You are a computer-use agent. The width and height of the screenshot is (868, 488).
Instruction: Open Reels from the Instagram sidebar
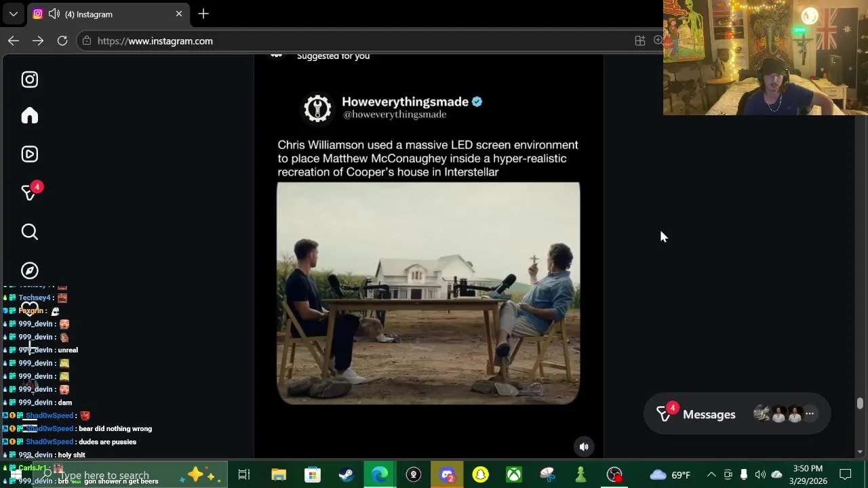(29, 154)
